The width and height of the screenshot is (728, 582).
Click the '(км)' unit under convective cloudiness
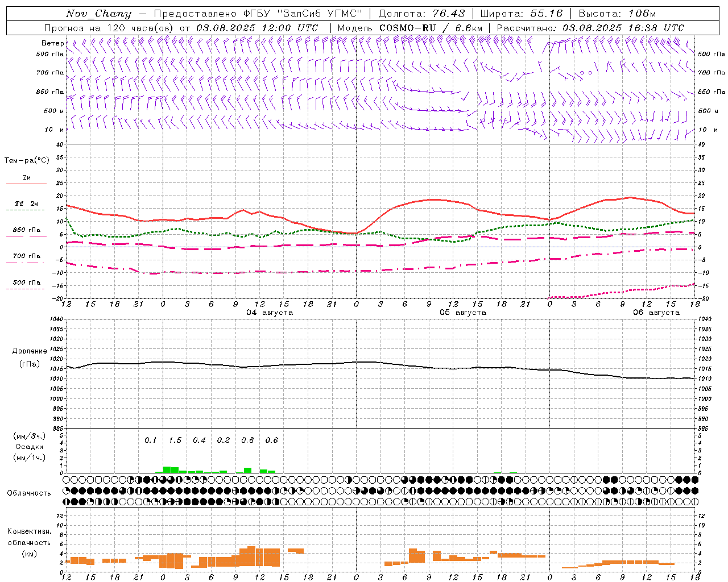[29, 554]
